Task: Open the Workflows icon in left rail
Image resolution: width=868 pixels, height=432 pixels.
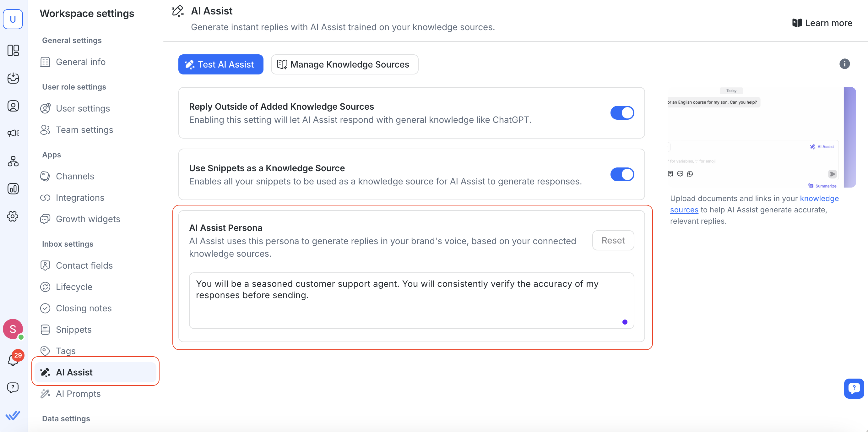Action: point(13,161)
